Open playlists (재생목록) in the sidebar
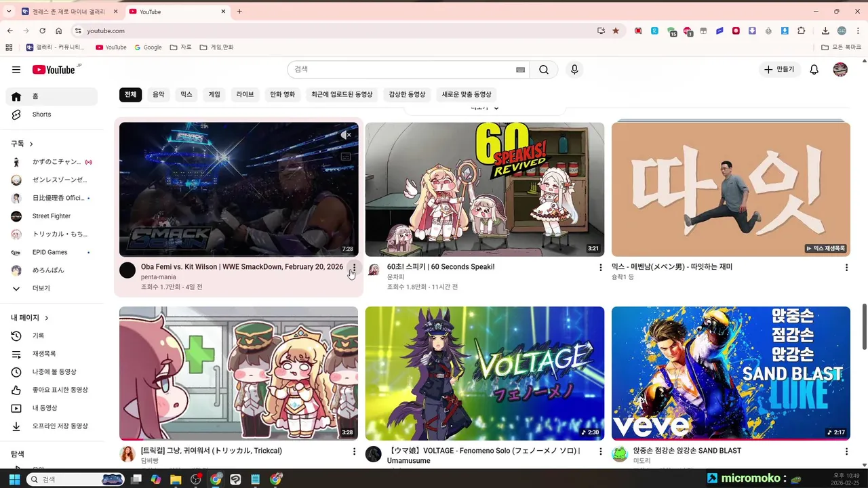Screen dimensions: 868x488 point(52,354)
